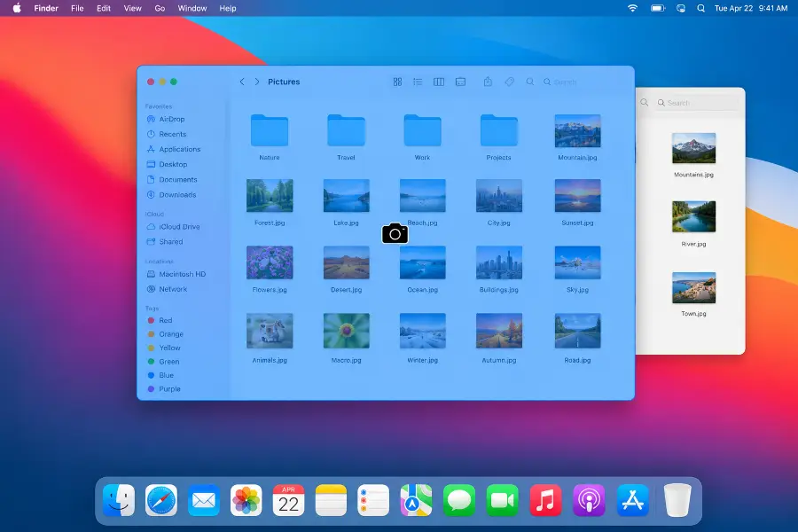Open the Help menu

point(228,8)
